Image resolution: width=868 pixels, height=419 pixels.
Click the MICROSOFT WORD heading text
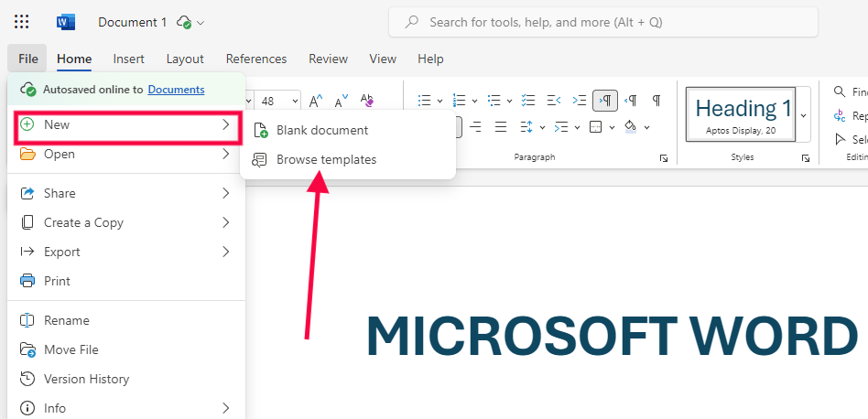612,337
